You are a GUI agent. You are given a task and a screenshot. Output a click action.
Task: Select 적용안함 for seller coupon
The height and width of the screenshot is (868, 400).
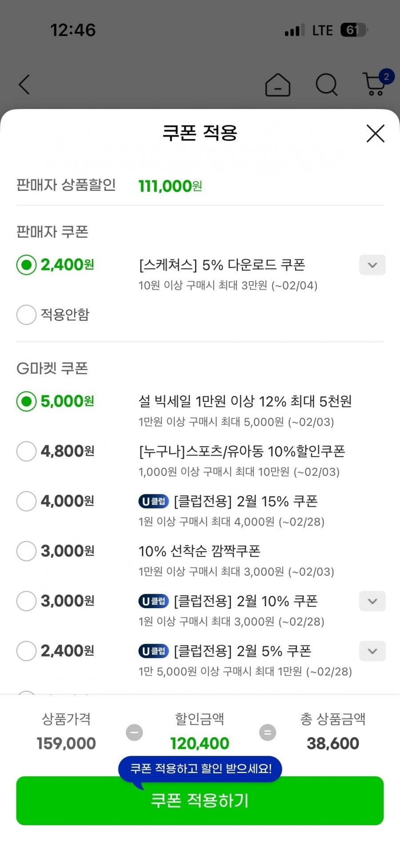point(26,315)
